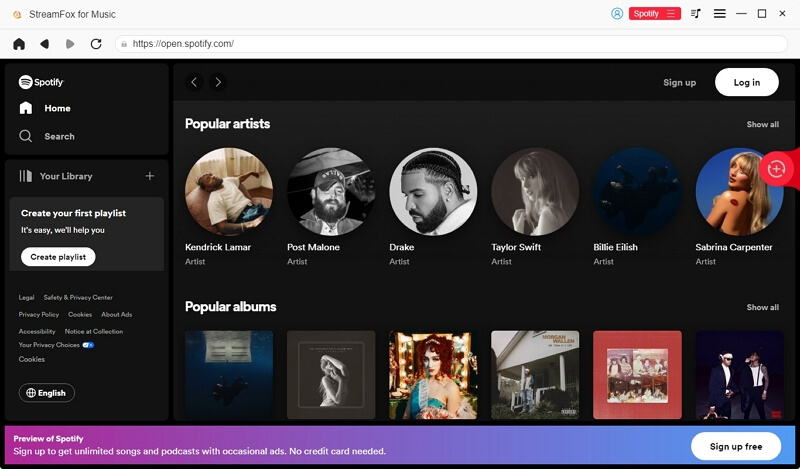Click the URL address bar
Image resolution: width=800 pixels, height=469 pixels.
[x=450, y=44]
